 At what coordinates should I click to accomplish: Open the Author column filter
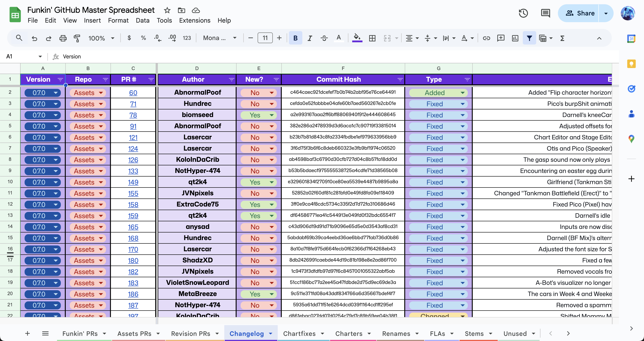(231, 80)
